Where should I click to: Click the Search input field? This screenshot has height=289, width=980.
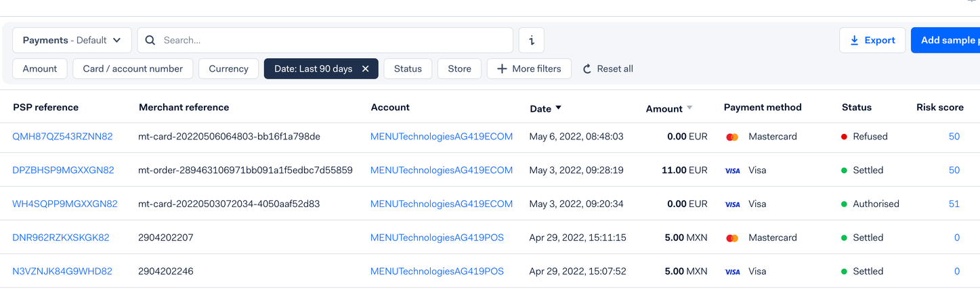tap(325, 40)
